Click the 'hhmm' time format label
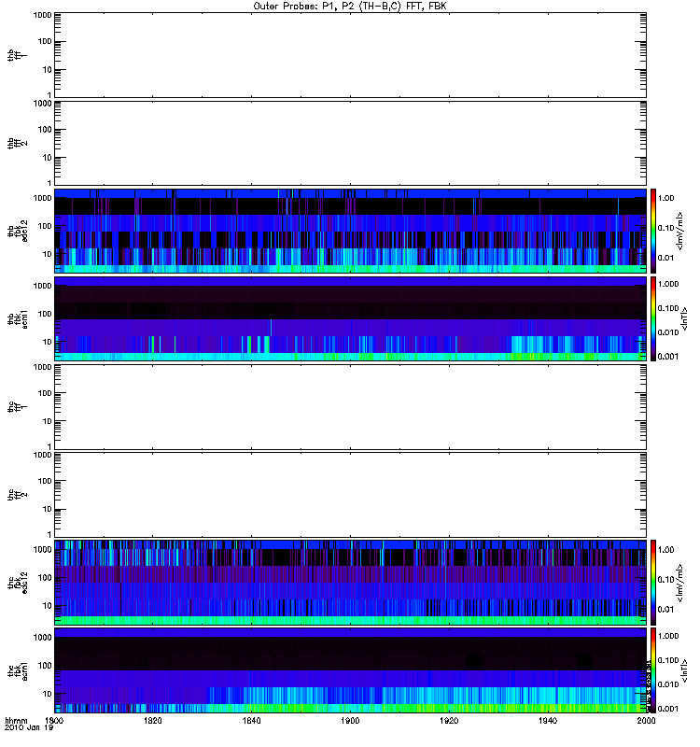This screenshot has height=747, width=700. click(x=16, y=720)
